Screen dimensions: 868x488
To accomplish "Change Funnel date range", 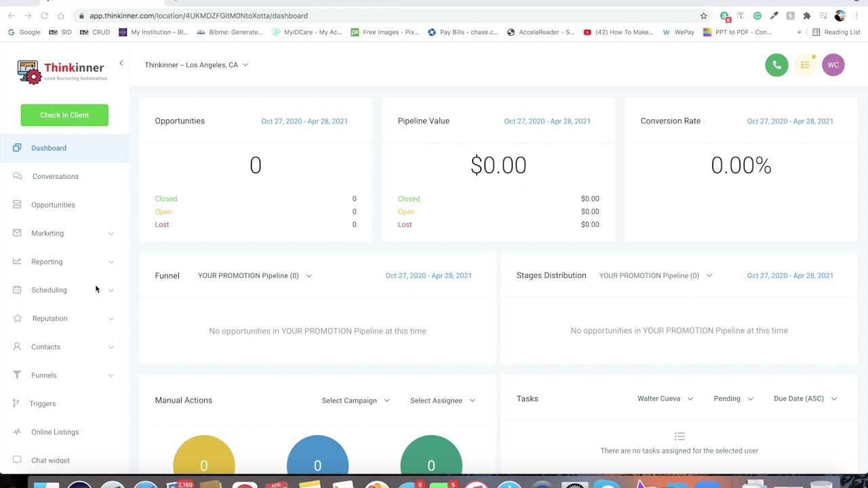I will 429,276.
